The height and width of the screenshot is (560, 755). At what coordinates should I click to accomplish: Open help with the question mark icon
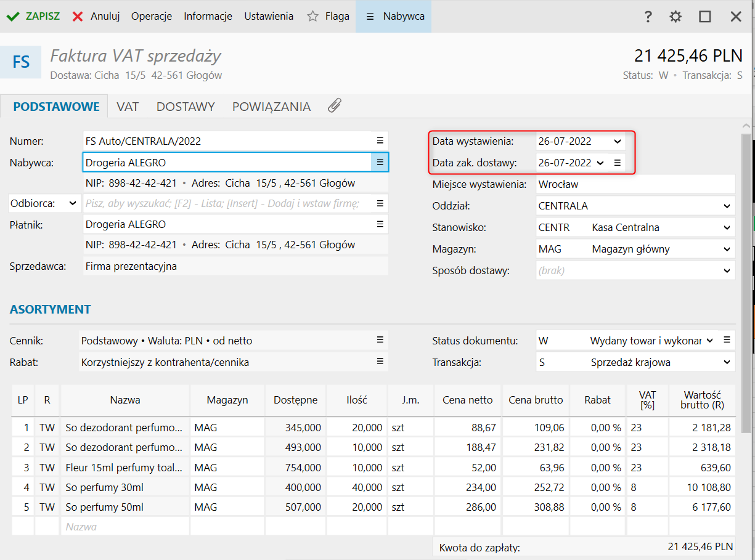click(648, 17)
